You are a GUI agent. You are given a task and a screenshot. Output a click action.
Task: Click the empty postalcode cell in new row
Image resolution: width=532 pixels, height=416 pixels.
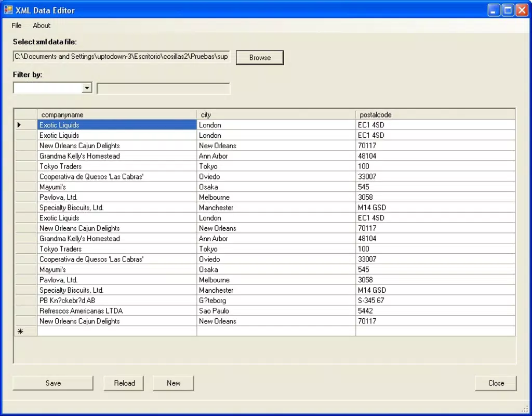435,331
